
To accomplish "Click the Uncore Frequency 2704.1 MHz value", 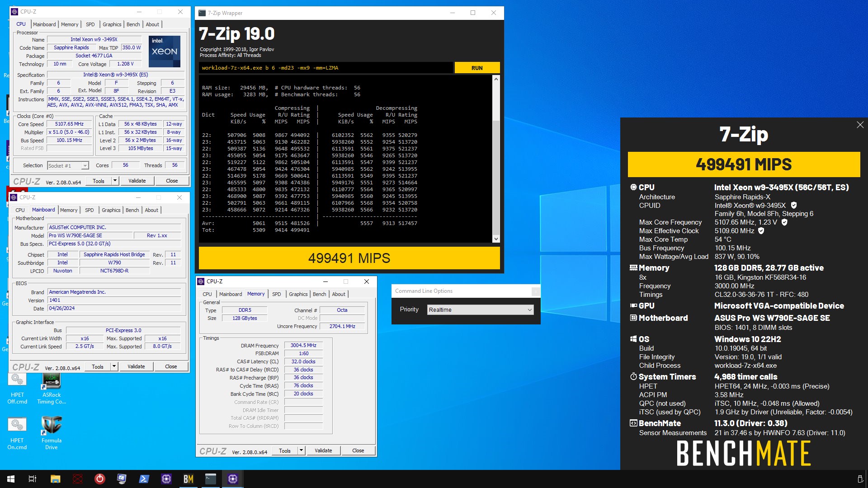I will [x=342, y=326].
